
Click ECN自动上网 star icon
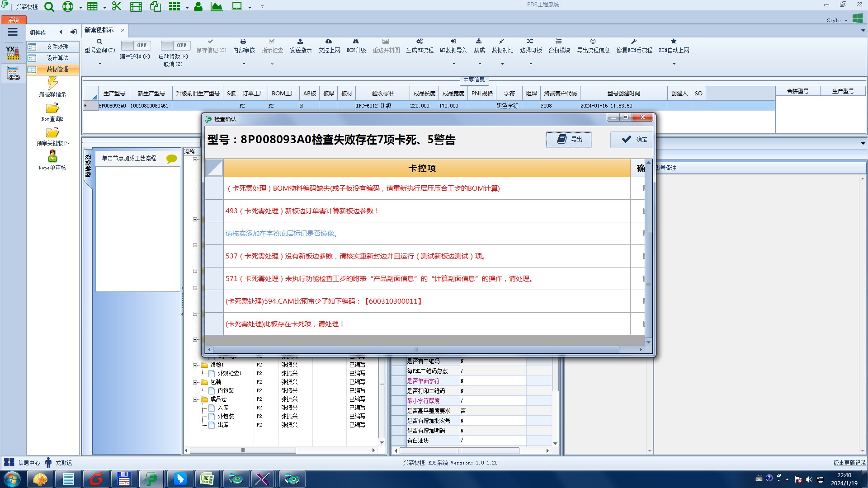tap(674, 42)
